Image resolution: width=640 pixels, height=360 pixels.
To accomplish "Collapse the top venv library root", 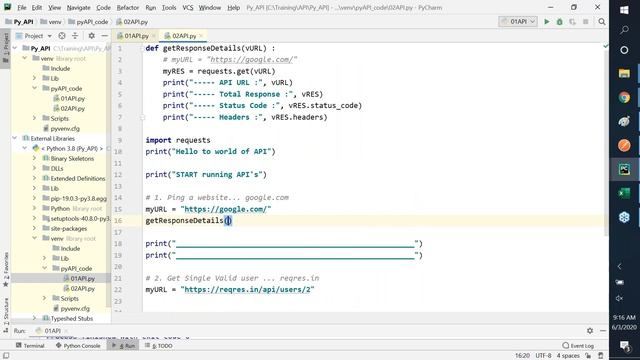I will (25, 58).
